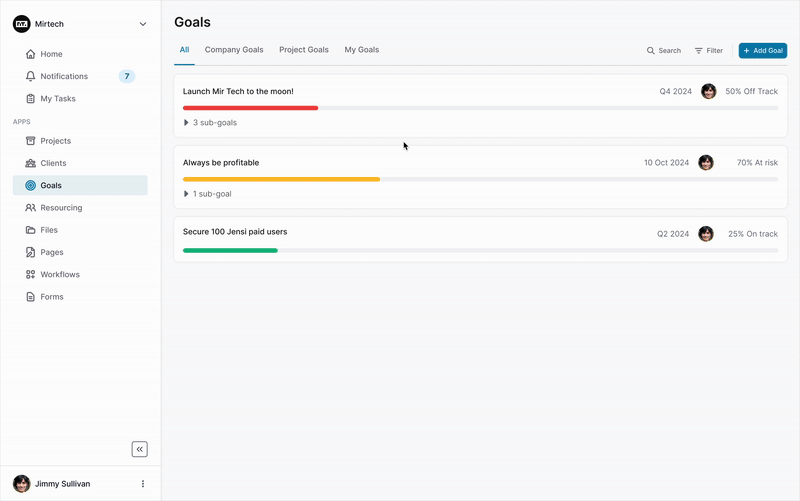800x501 pixels.
Task: Click red progress bar of Launch goal
Action: 251,108
